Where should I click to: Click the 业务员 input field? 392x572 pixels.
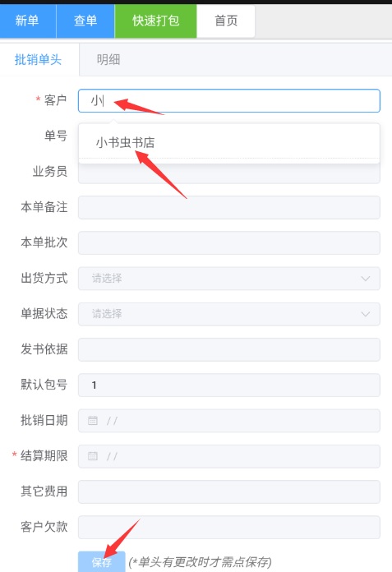pyautogui.click(x=229, y=173)
